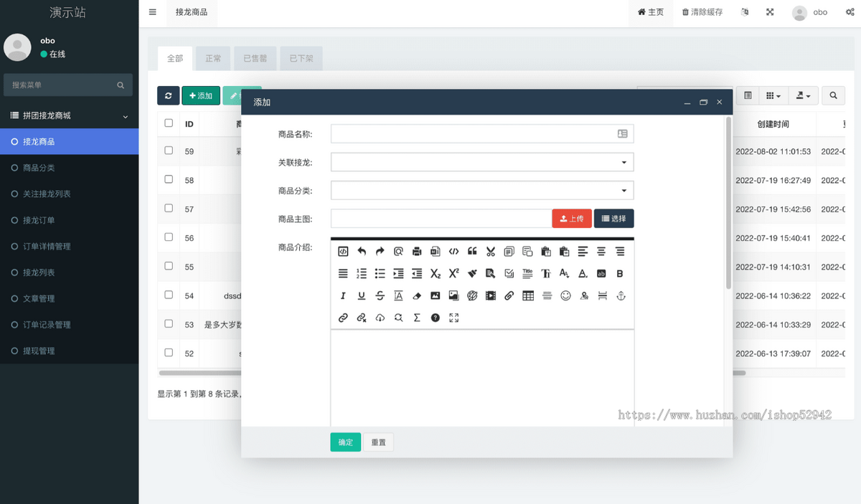Collapse the 拼团接龙商城 sidebar menu
Viewport: 861px width, 504px height.
tap(69, 115)
